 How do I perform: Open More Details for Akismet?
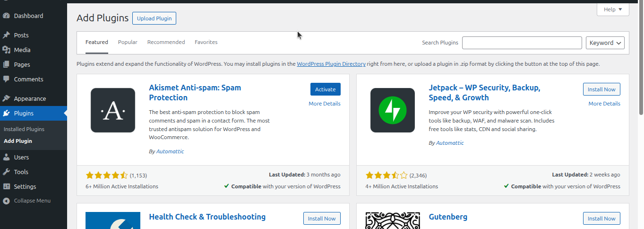pyautogui.click(x=325, y=104)
